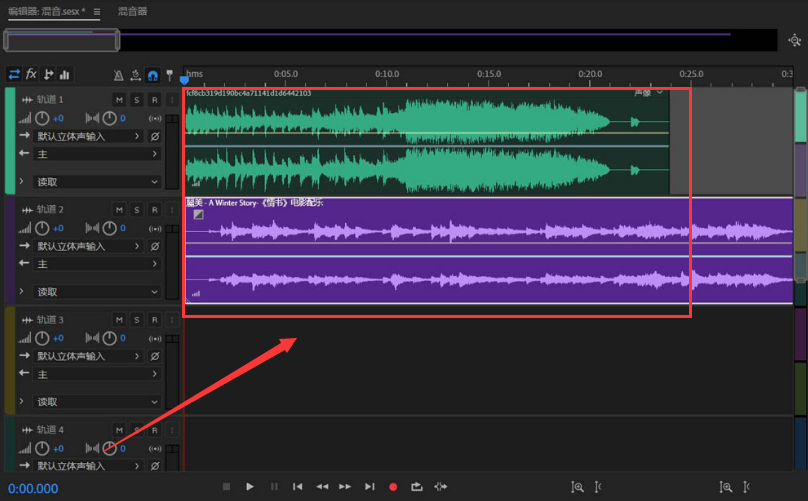Screen dimensions: 808x501
Task: Arm 轨道 3 for record with R
Action: 154,320
